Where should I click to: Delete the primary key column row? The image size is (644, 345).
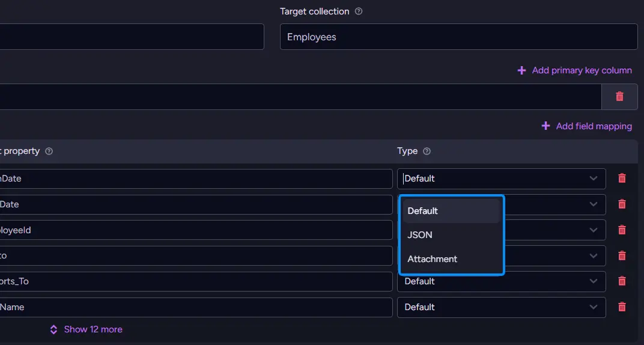coord(619,97)
